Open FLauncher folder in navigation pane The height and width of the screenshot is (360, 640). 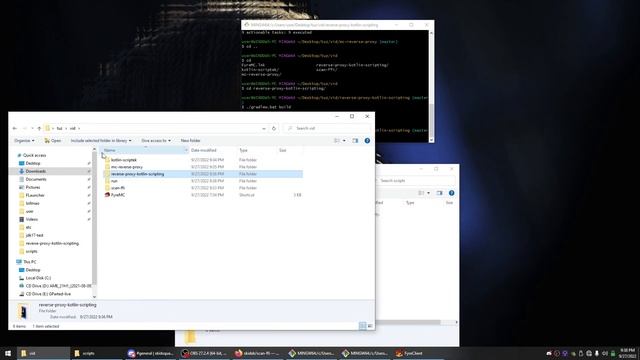[35, 195]
